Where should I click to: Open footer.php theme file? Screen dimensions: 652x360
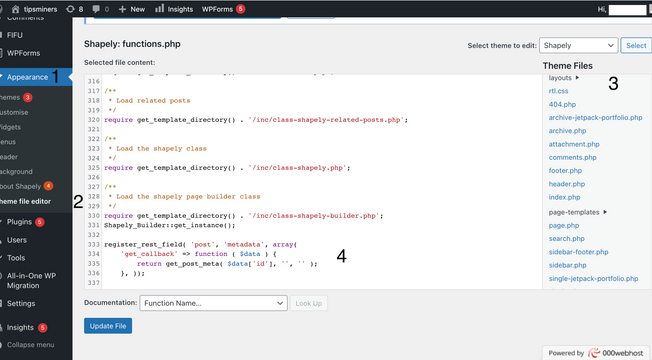(565, 170)
